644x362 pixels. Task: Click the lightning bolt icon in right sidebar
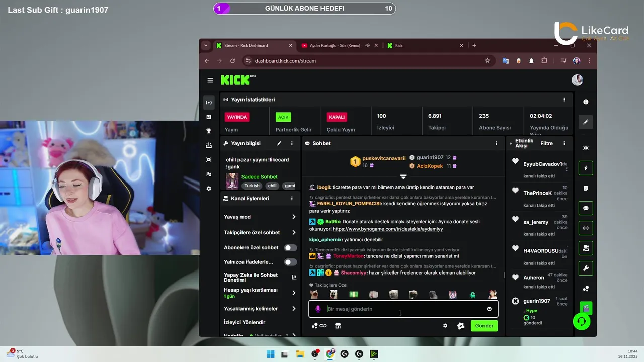point(586,168)
